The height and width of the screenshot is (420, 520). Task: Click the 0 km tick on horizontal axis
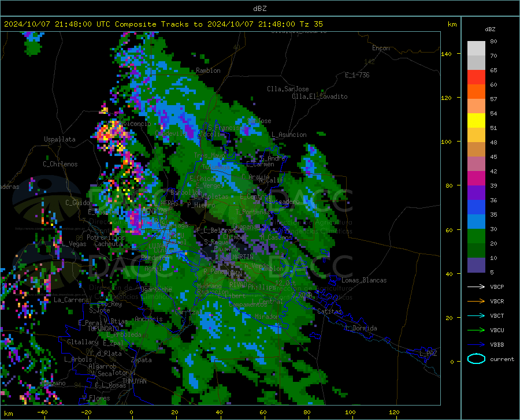click(132, 412)
